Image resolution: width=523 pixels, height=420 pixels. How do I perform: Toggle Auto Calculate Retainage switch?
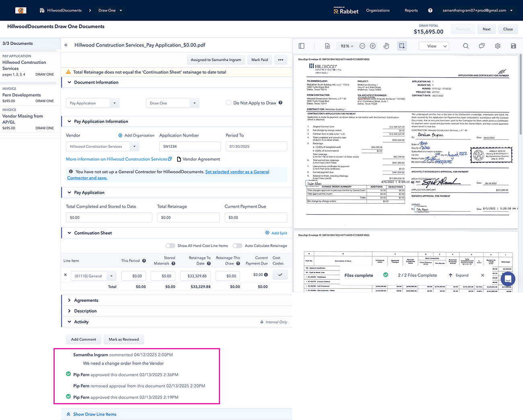tap(237, 246)
